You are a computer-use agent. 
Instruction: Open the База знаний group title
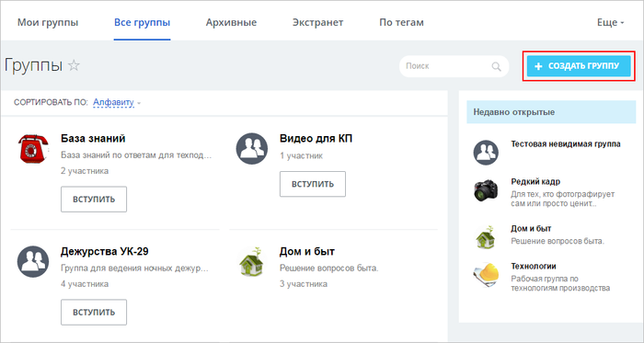[x=93, y=139]
